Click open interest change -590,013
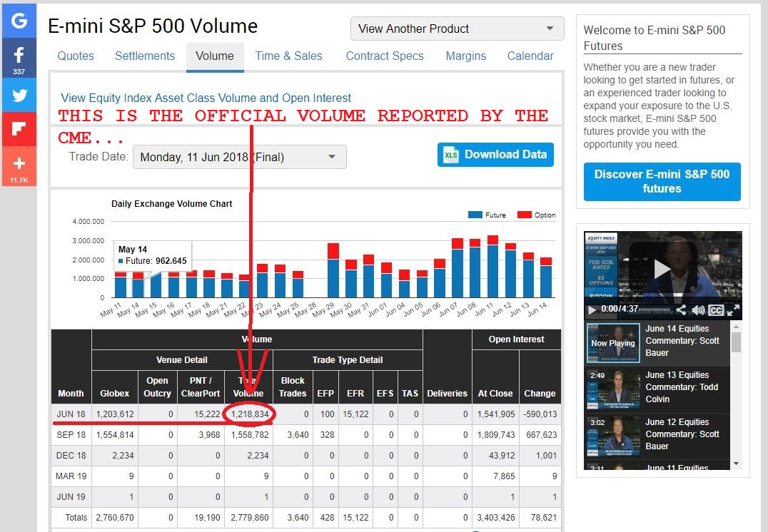This screenshot has height=532, width=768. (x=540, y=414)
